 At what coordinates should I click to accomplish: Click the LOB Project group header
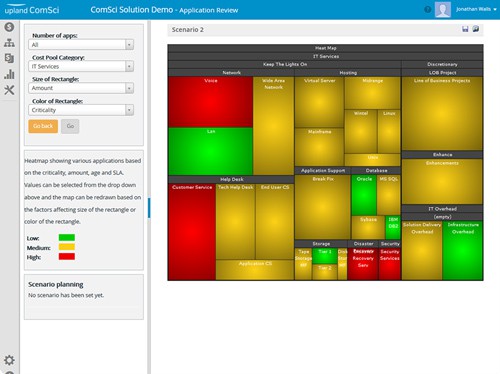coord(442,72)
